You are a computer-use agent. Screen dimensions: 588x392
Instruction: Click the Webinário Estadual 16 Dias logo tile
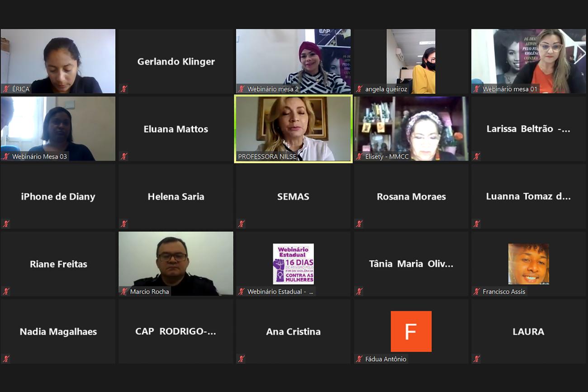pyautogui.click(x=293, y=264)
